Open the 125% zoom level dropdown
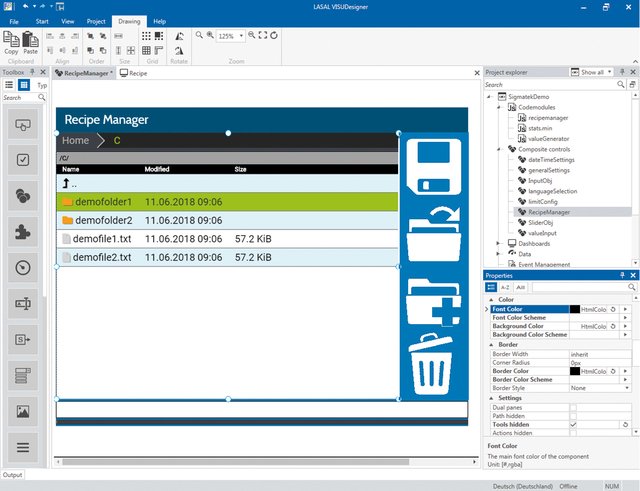This screenshot has width=640, height=491. tap(241, 36)
